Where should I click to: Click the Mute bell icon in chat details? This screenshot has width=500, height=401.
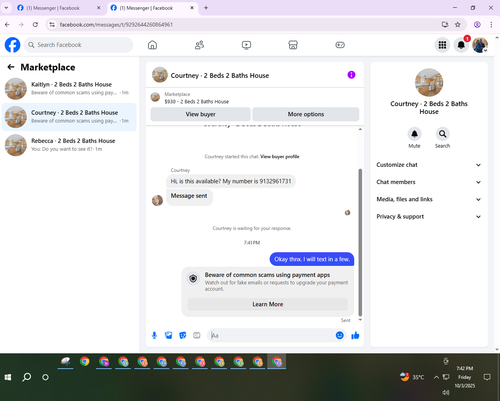coord(414,134)
